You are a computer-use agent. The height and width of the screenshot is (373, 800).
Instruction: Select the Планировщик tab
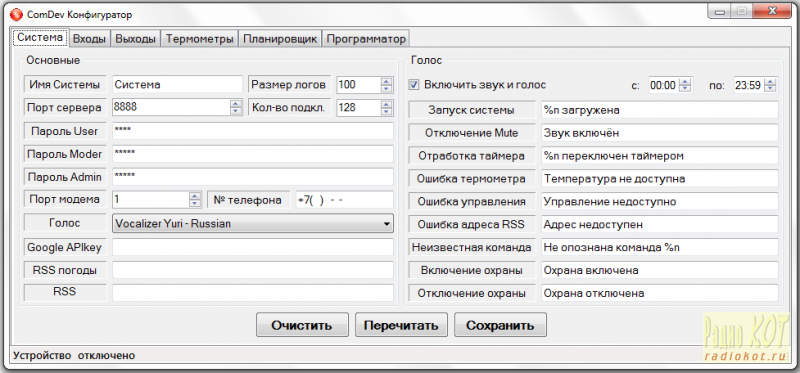coord(281,39)
